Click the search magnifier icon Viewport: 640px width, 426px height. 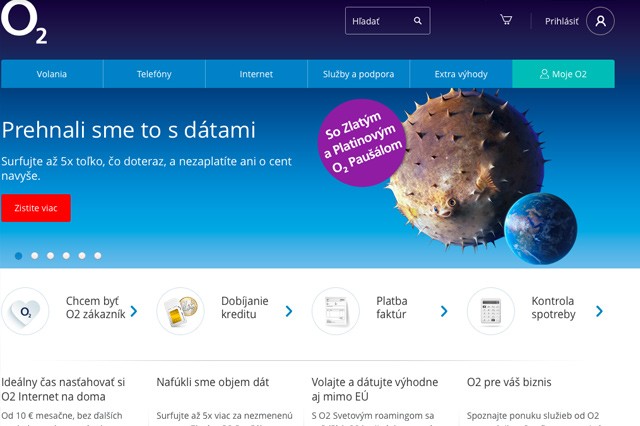(418, 20)
